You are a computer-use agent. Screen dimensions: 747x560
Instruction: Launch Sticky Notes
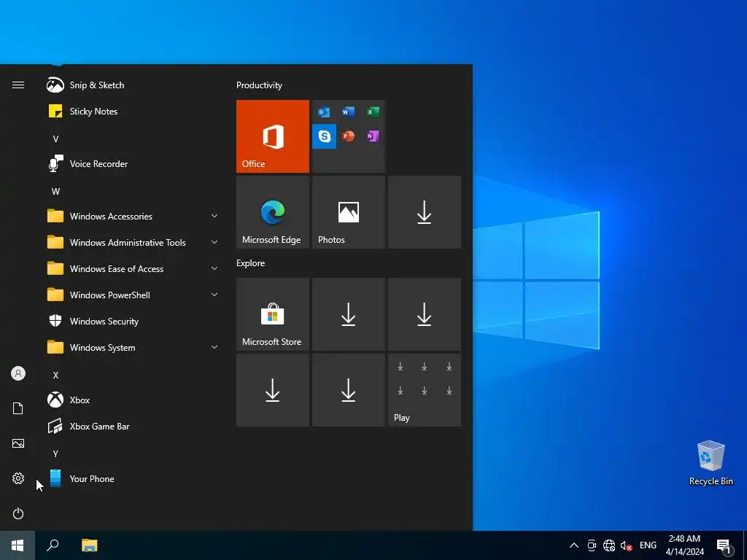coord(133,112)
